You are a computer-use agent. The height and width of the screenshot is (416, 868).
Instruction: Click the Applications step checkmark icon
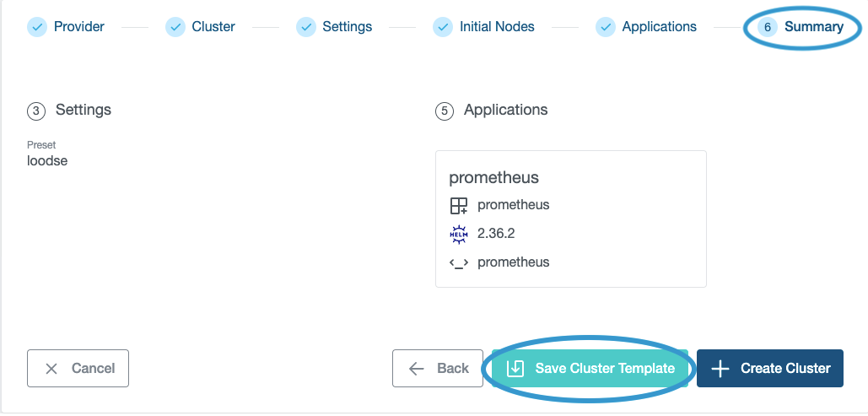(x=606, y=27)
